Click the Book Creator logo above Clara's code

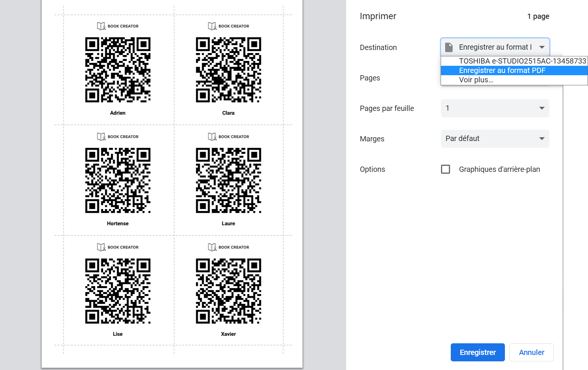[228, 26]
